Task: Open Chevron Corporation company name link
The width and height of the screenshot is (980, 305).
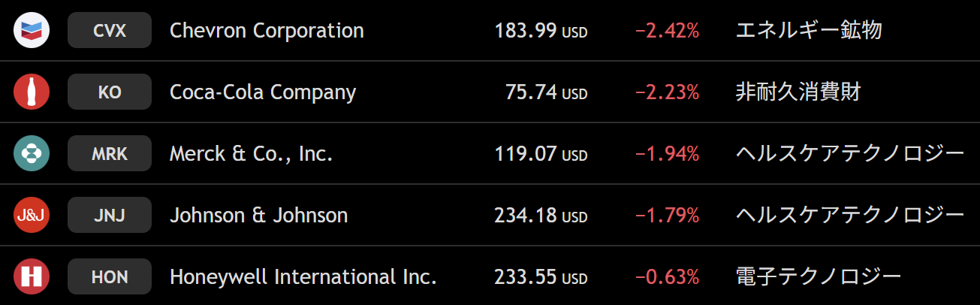Action: (x=267, y=31)
